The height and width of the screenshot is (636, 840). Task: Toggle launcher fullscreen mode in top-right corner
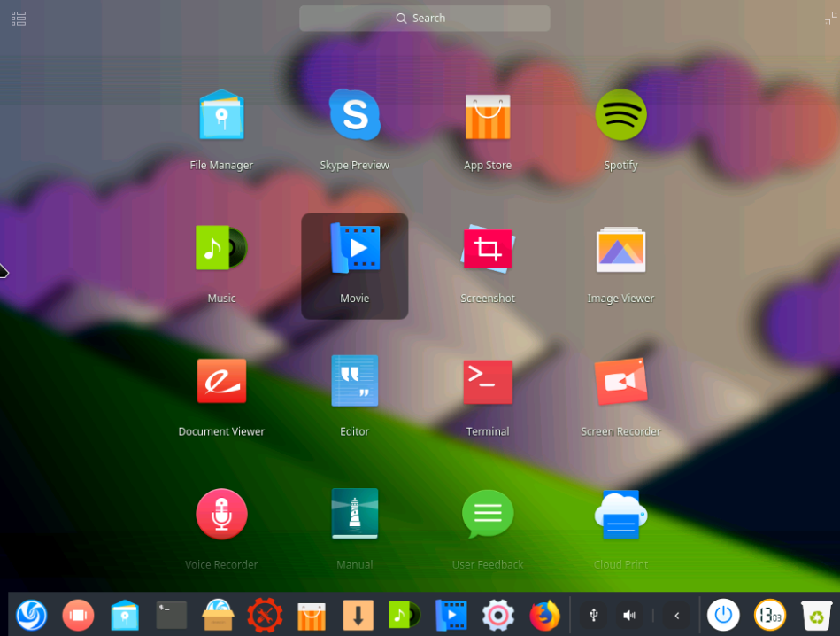point(830,19)
